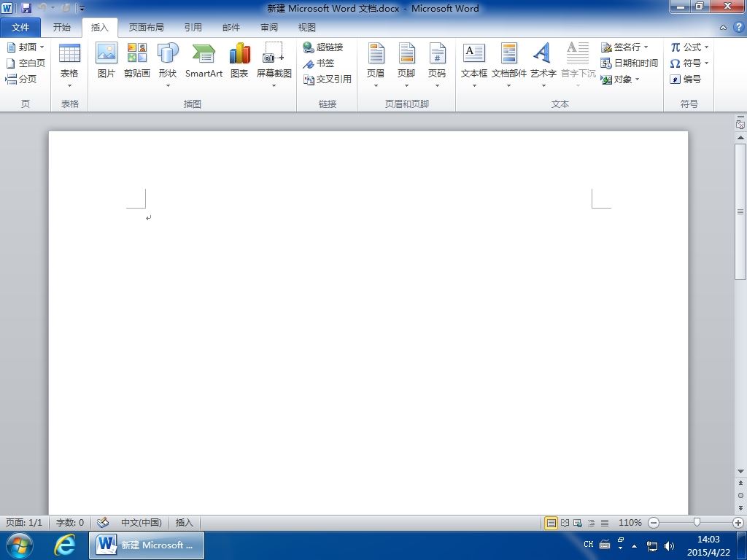Open word count 字数: 0 dialog
The width and height of the screenshot is (747, 560).
tap(70, 522)
